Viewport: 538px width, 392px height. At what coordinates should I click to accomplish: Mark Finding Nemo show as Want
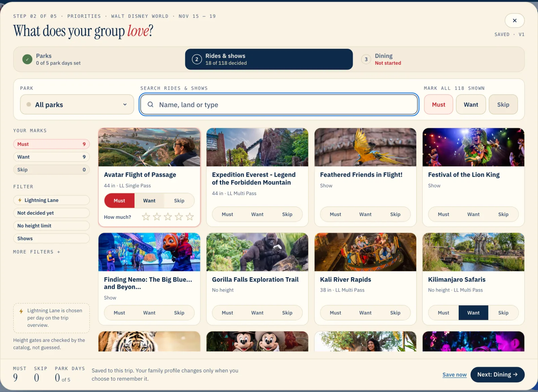pyautogui.click(x=149, y=313)
